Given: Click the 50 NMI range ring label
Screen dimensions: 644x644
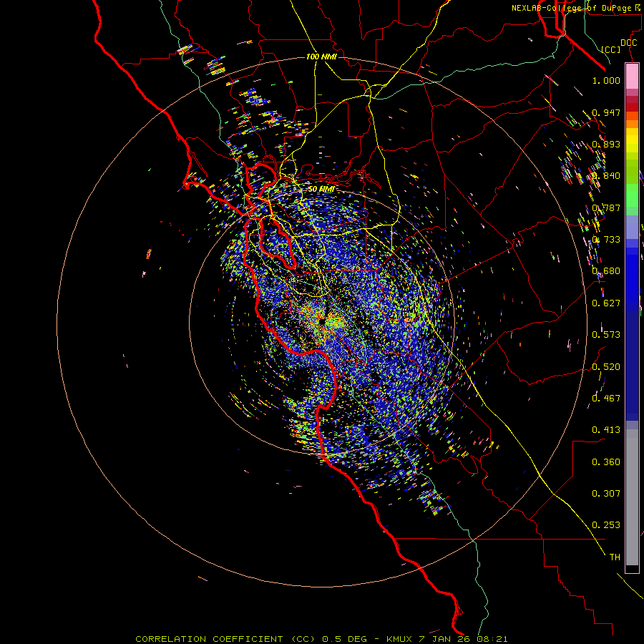Looking at the screenshot, I should click(x=321, y=189).
